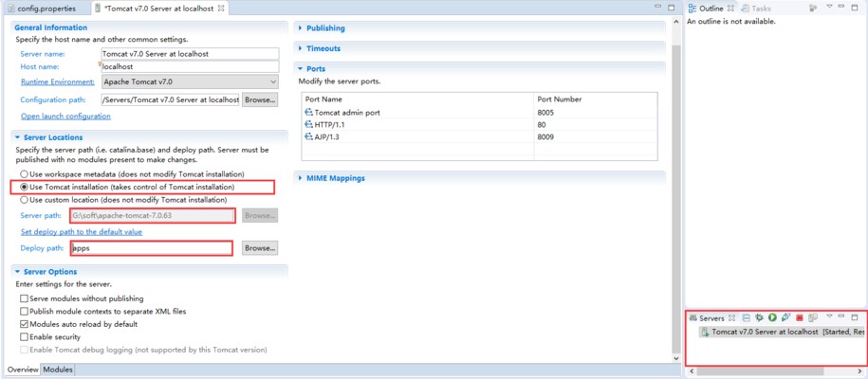
Task: Uncheck Modules auto reload by default
Action: click(x=24, y=324)
